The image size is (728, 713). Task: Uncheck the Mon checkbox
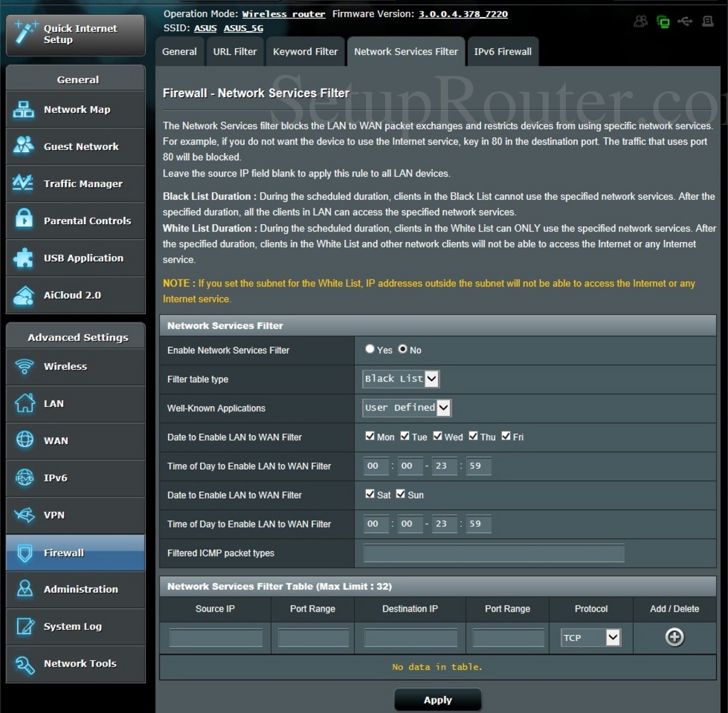pyautogui.click(x=370, y=436)
